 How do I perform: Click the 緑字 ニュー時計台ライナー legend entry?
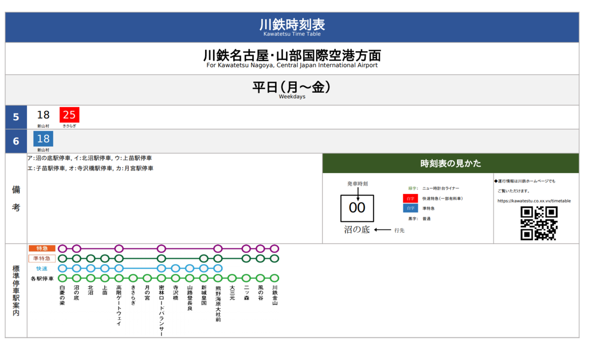[x=433, y=188]
